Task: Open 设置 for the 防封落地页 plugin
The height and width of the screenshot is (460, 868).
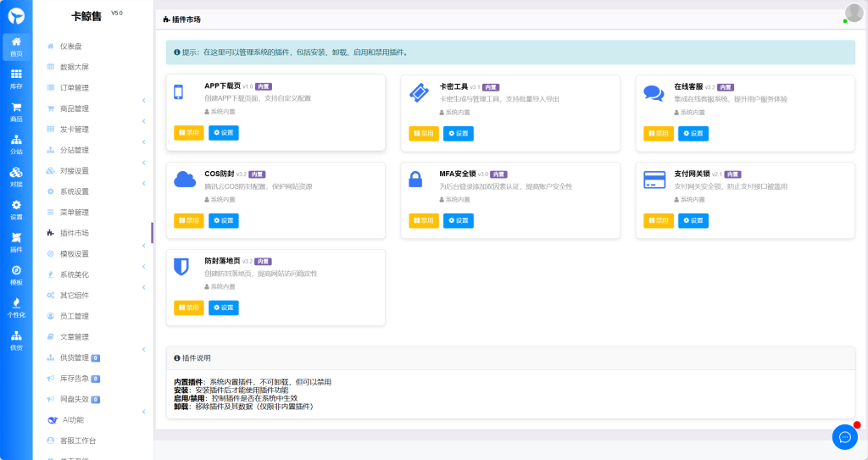Action: click(224, 308)
